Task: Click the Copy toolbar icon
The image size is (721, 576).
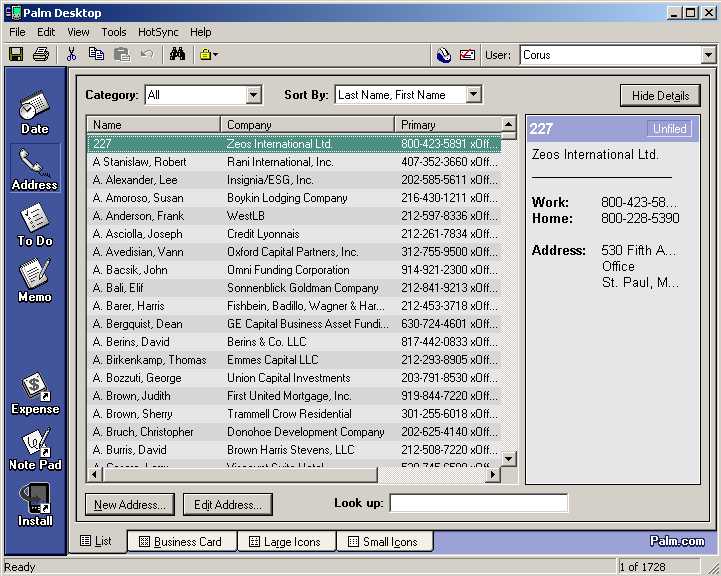Action: tap(96, 54)
